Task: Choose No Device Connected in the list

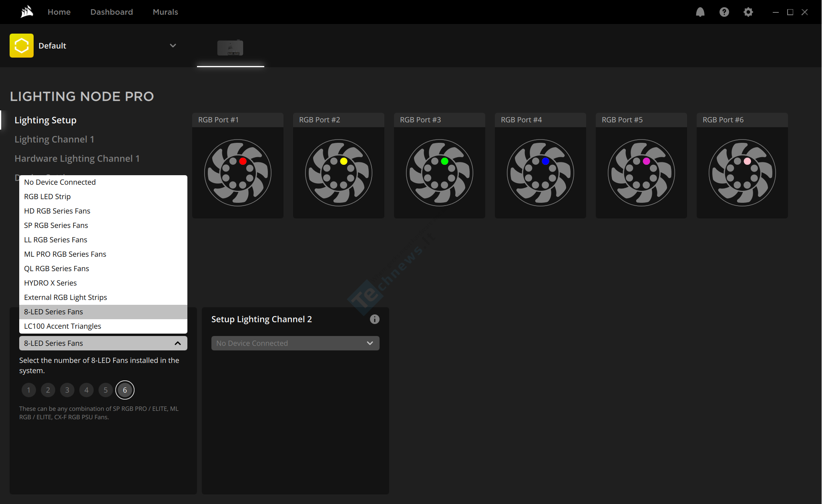Action: (x=103, y=182)
